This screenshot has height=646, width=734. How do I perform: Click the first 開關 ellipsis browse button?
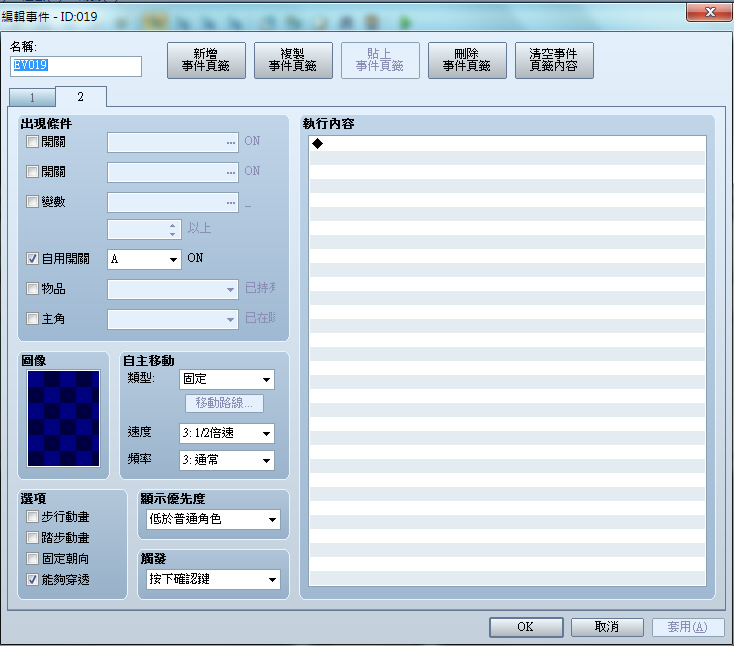point(231,142)
